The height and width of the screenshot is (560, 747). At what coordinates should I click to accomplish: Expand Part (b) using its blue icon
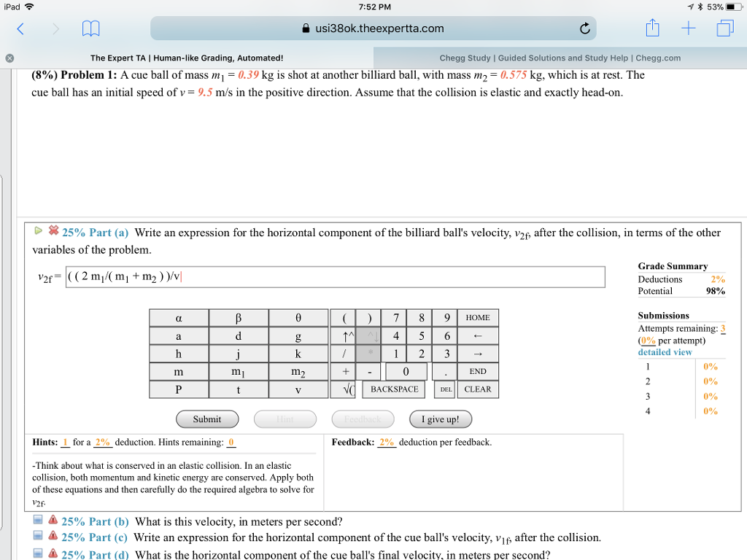coord(39,521)
